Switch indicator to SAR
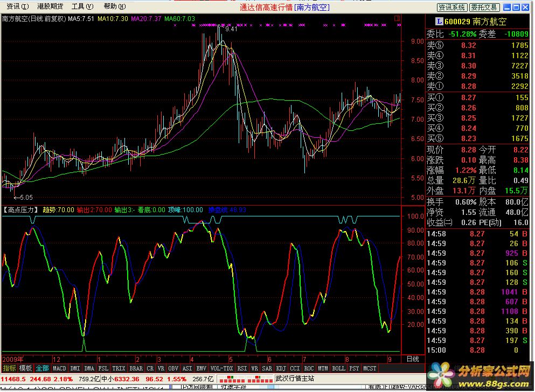The image size is (535, 392). (267, 368)
